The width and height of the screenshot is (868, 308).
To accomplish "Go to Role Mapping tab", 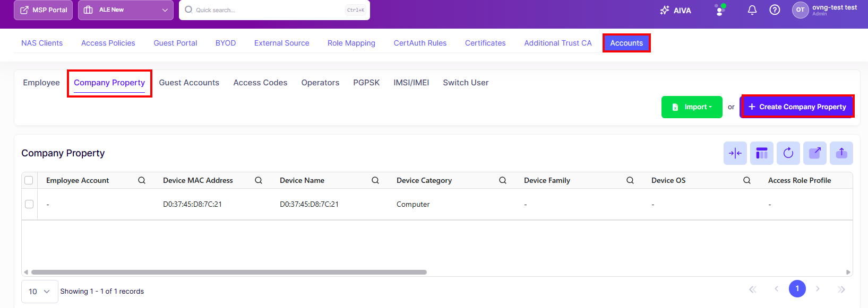I will [x=351, y=43].
